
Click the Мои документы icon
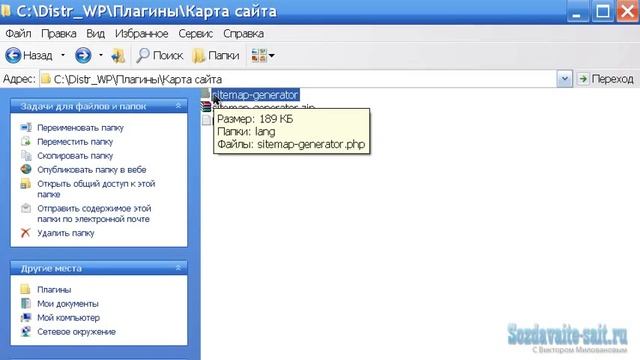(26, 303)
